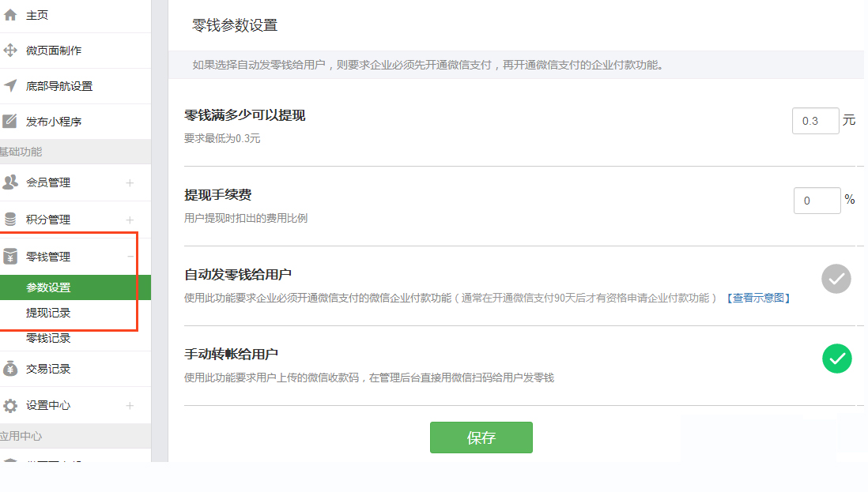Click the 会员管理 users icon
The image size is (868, 492).
10,182
